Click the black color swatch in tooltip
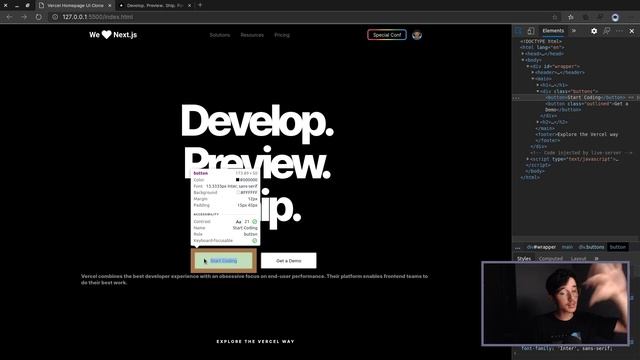Image resolution: width=640 pixels, height=360 pixels. click(238, 180)
